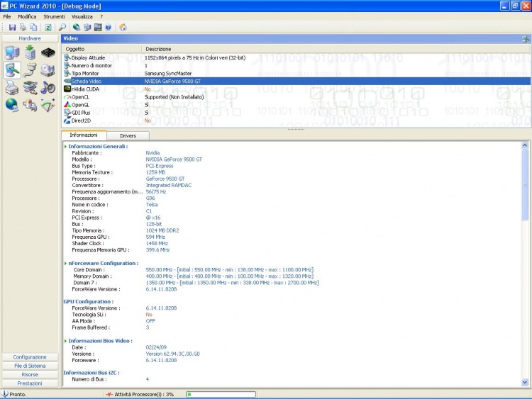Open the Printer hardware category icon

pyautogui.click(x=12, y=88)
